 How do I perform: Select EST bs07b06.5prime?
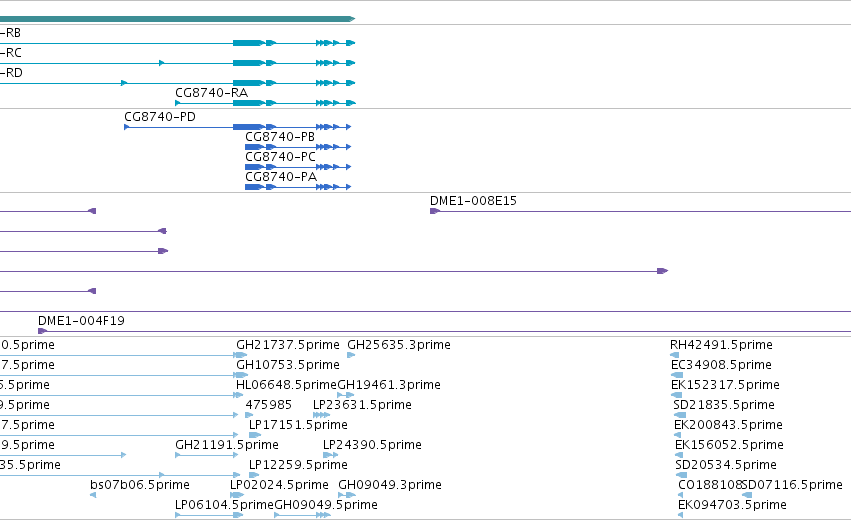140,485
